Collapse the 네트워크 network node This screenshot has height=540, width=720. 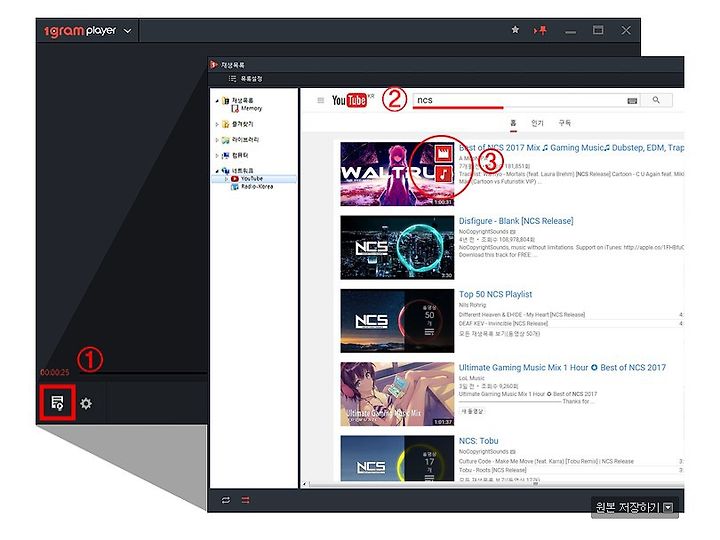217,171
